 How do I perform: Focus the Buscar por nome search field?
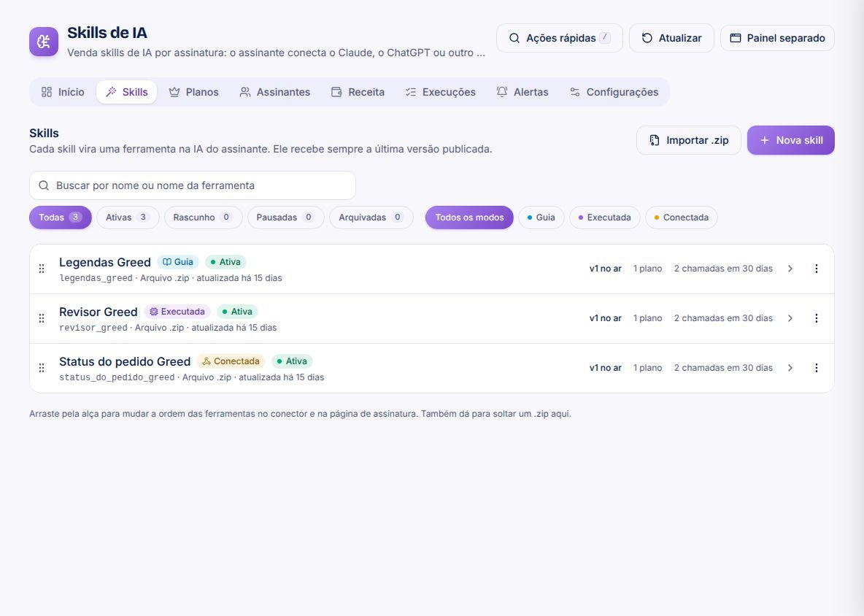[x=193, y=185]
